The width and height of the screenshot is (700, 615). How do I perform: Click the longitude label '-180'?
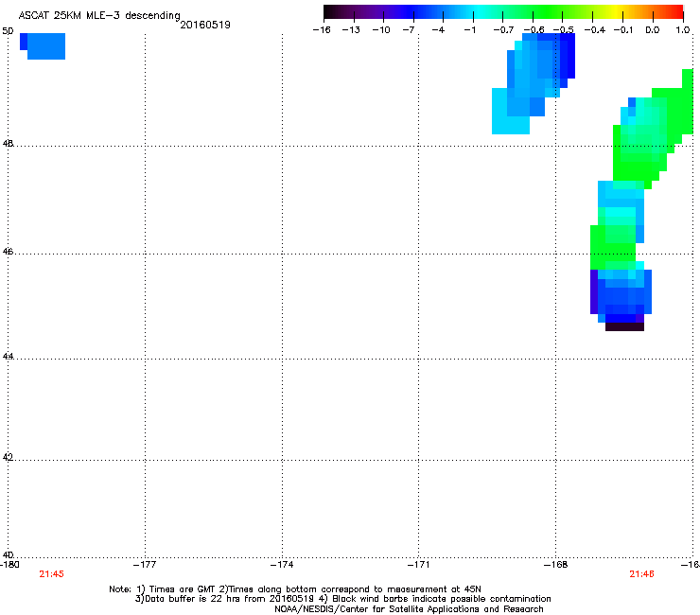pos(9,565)
